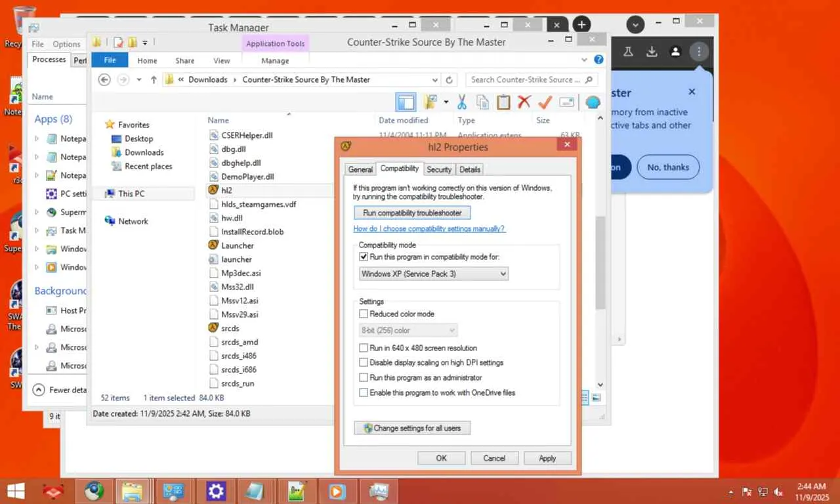The width and height of the screenshot is (840, 504).
Task: Check Run in 640 x 480 screen resolution
Action: [x=364, y=348]
